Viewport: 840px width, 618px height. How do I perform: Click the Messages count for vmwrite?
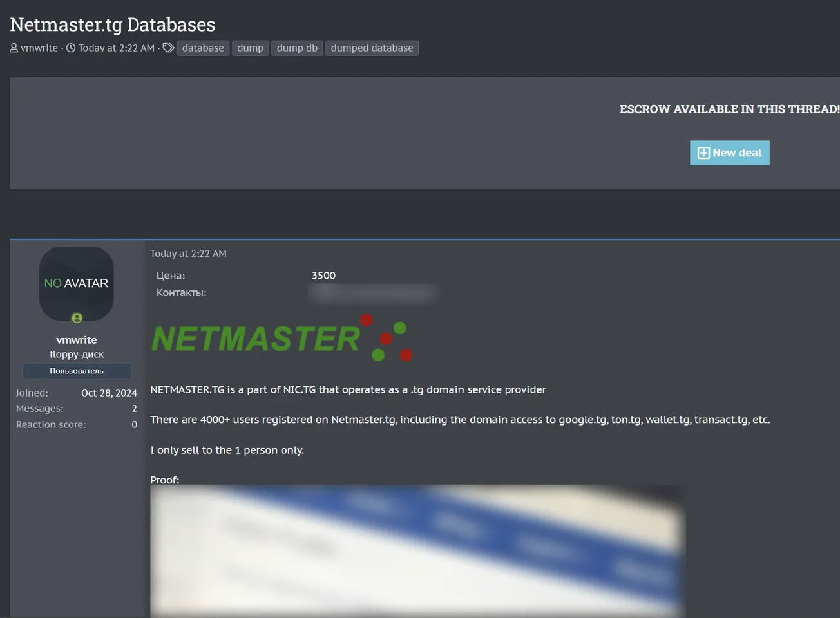tap(134, 409)
